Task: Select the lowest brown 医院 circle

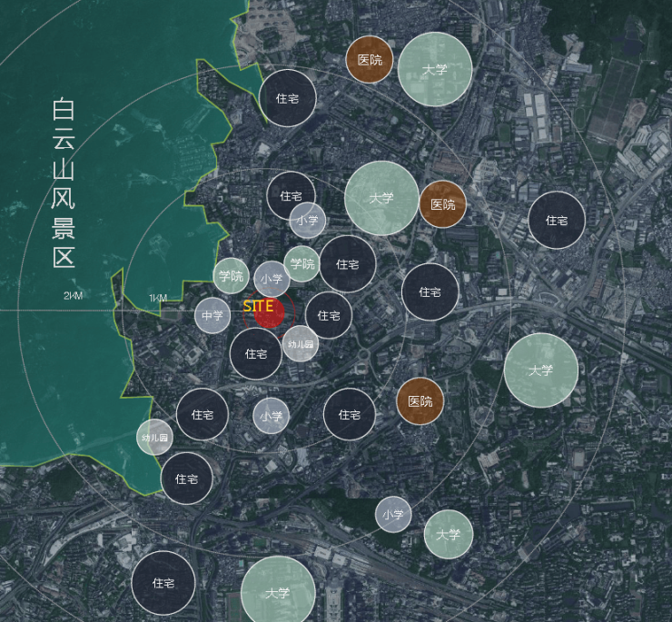Action: (x=420, y=401)
